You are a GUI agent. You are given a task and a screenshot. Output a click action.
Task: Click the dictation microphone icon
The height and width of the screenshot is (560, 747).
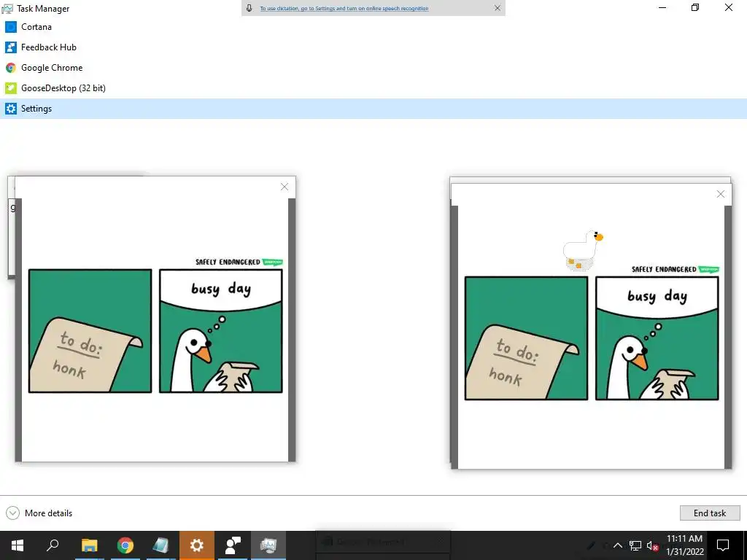click(249, 8)
